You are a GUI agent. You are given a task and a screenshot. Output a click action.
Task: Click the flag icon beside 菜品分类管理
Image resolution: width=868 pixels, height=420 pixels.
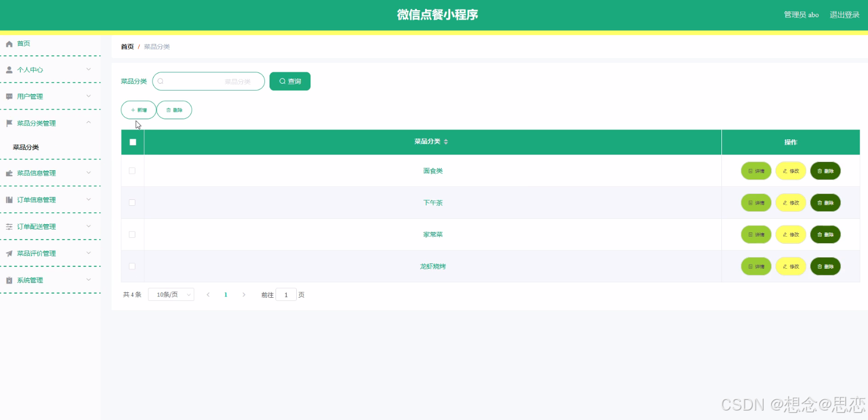(9, 123)
